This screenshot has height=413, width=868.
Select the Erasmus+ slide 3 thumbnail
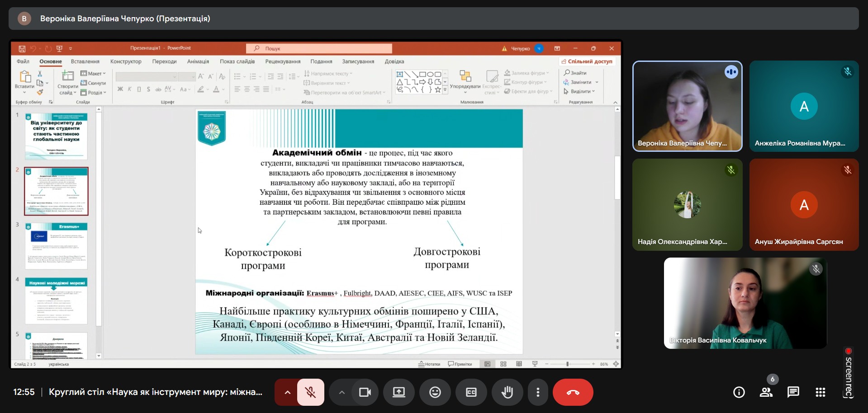(x=56, y=245)
